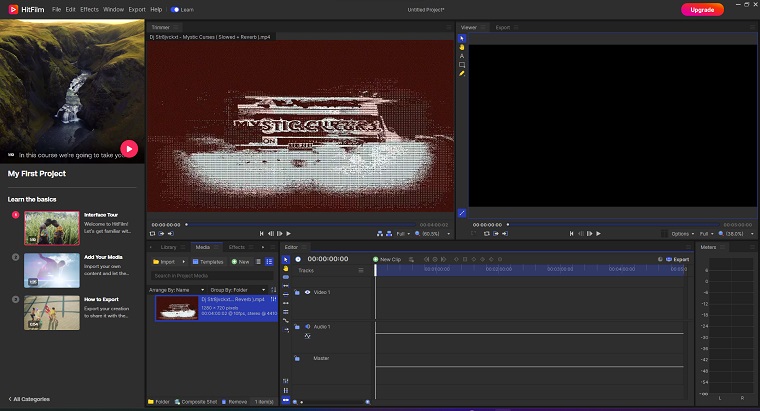This screenshot has width=760, height=411.
Task: Toggle the Video 1 track lock
Action: pos(297,292)
